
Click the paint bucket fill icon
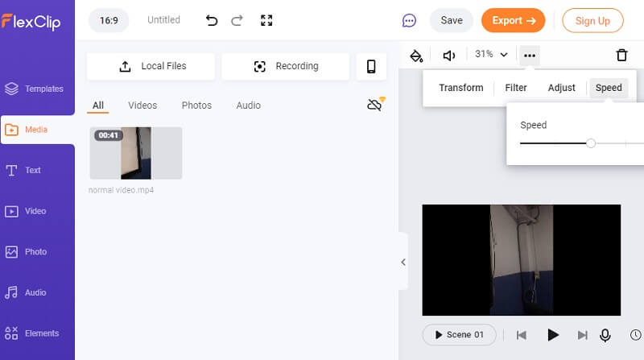416,55
